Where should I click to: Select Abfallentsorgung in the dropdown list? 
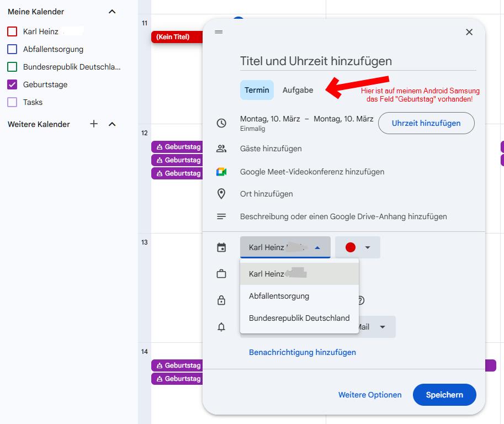pyautogui.click(x=299, y=296)
